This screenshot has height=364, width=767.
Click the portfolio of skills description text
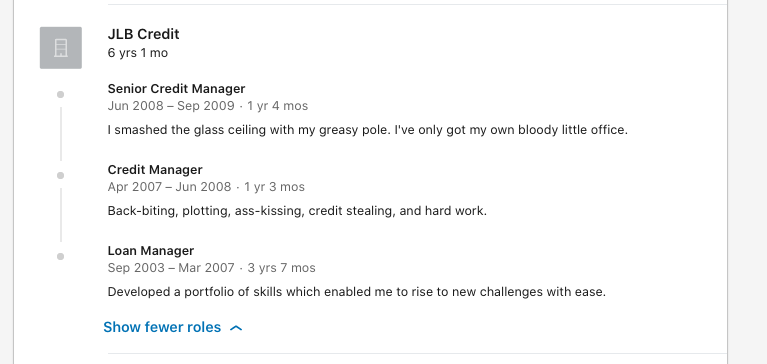[x=357, y=292]
